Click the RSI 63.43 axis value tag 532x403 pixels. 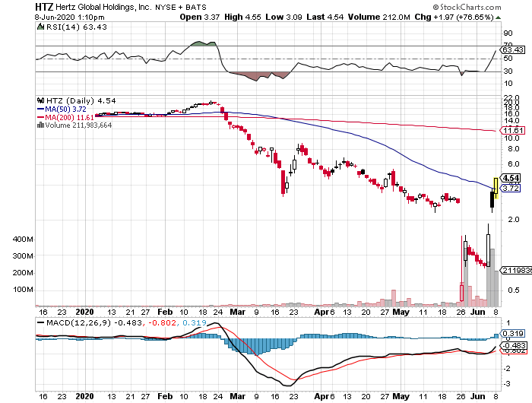pos(513,50)
